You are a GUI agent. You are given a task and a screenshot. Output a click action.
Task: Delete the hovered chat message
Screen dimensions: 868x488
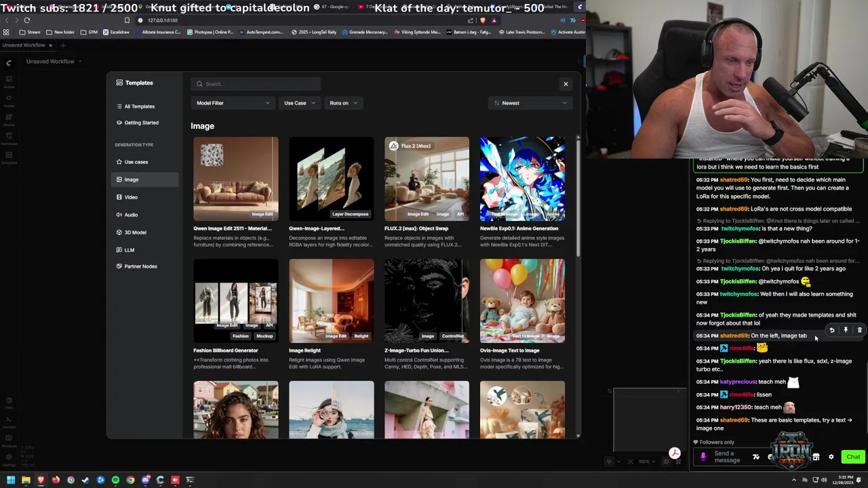(859, 330)
